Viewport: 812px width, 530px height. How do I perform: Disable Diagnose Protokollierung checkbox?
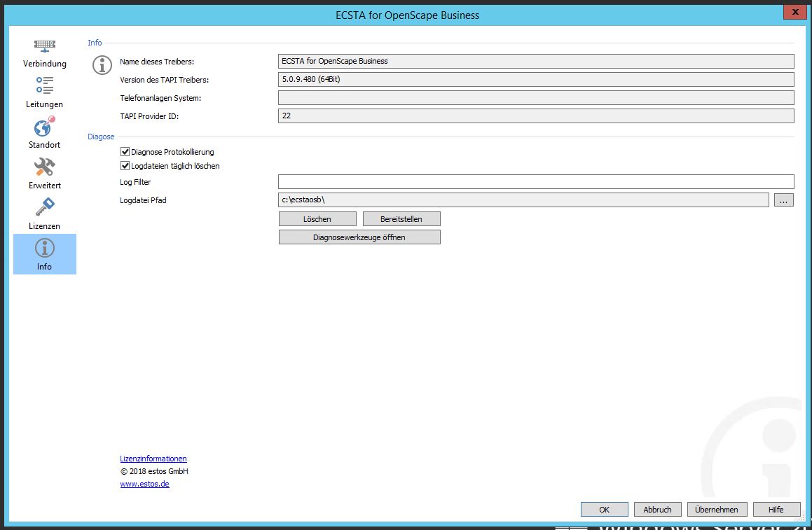[x=125, y=152]
